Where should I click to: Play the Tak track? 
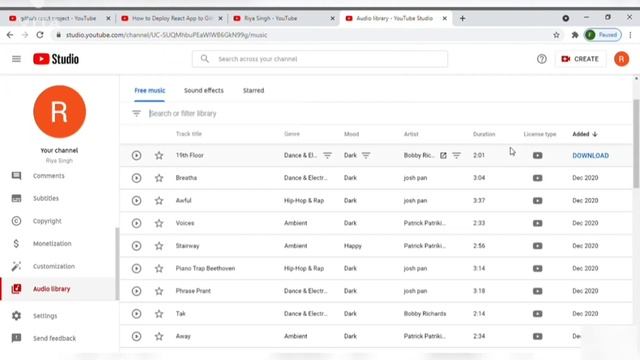(x=136, y=314)
